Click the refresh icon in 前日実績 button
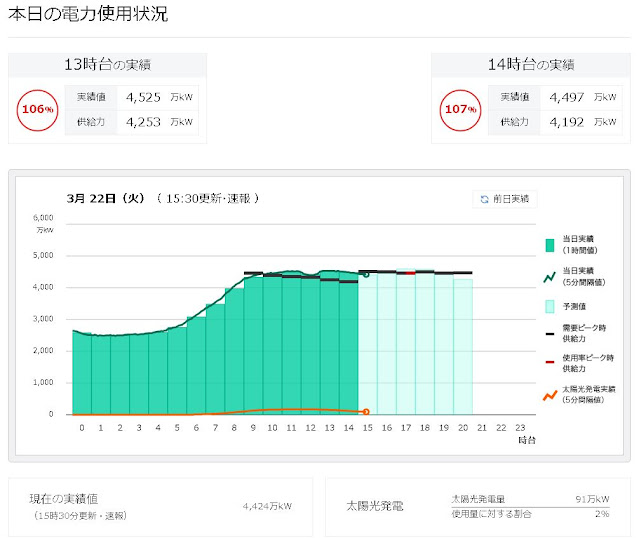The height and width of the screenshot is (538, 639). [x=484, y=199]
